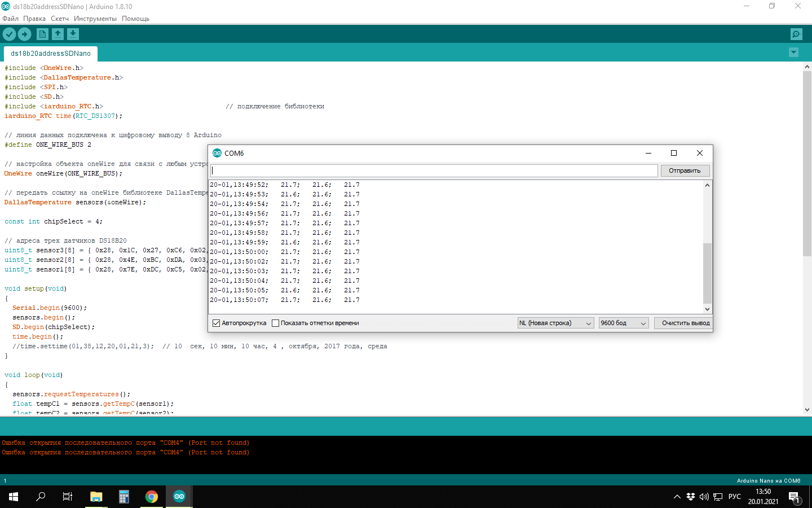Close the COM6 serial monitor window
Screen dimensions: 812x508
click(x=700, y=153)
